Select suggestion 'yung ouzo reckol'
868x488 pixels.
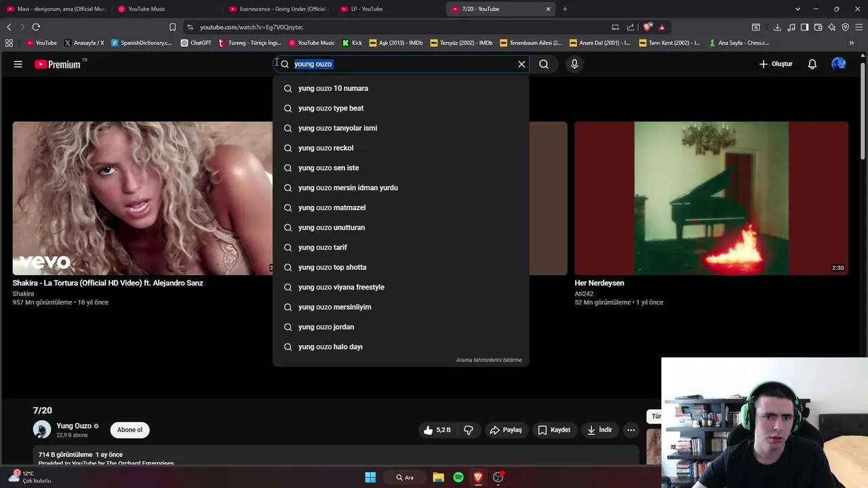click(401, 148)
